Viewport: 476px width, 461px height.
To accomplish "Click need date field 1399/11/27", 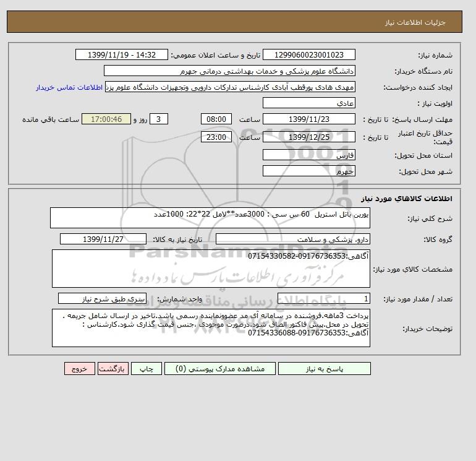I will pyautogui.click(x=103, y=239).
